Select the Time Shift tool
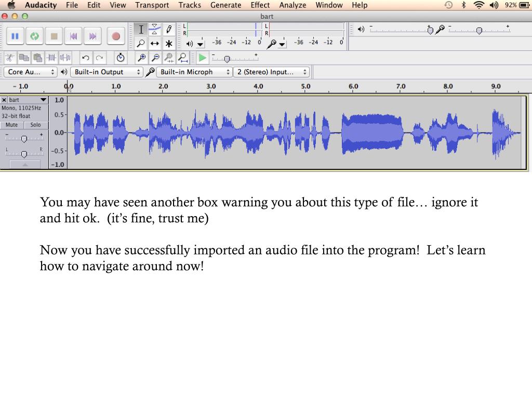 [155, 44]
